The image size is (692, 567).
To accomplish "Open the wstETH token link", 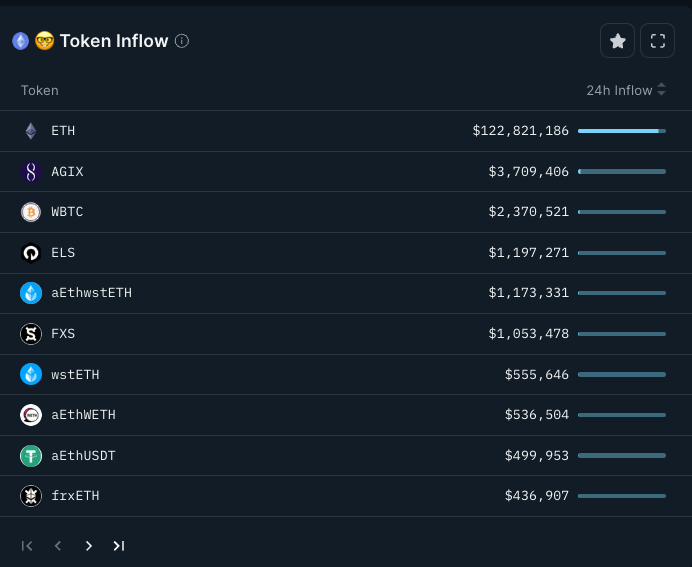I will 75,375.
